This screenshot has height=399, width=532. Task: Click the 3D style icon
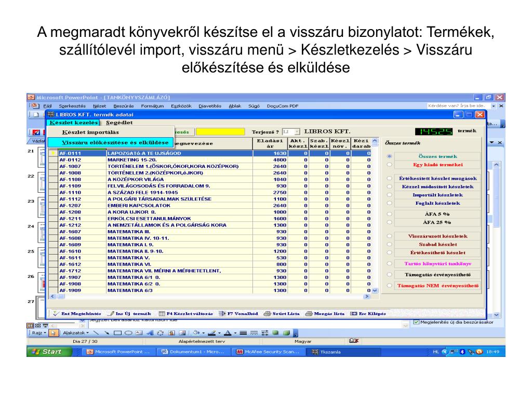(x=286, y=333)
